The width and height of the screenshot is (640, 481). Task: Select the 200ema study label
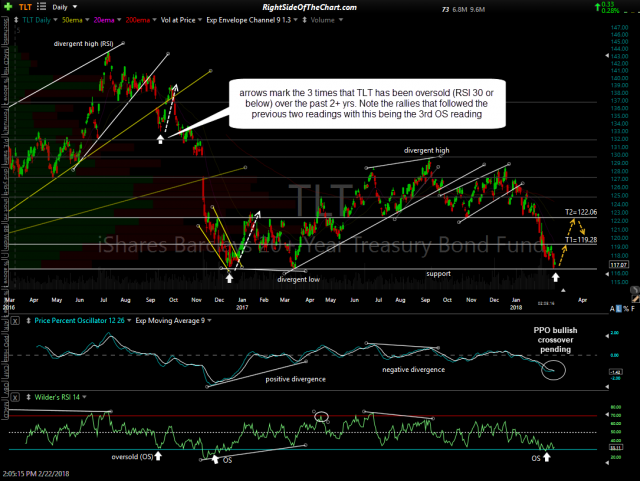point(138,20)
